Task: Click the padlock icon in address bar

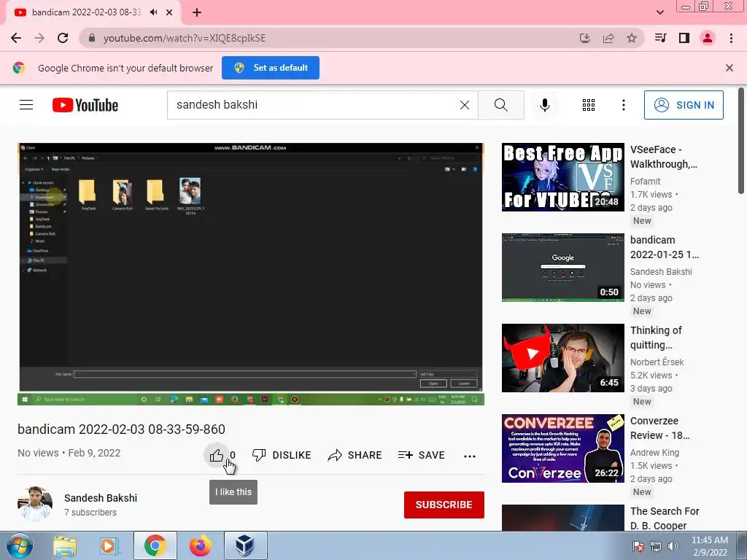Action: (x=92, y=38)
